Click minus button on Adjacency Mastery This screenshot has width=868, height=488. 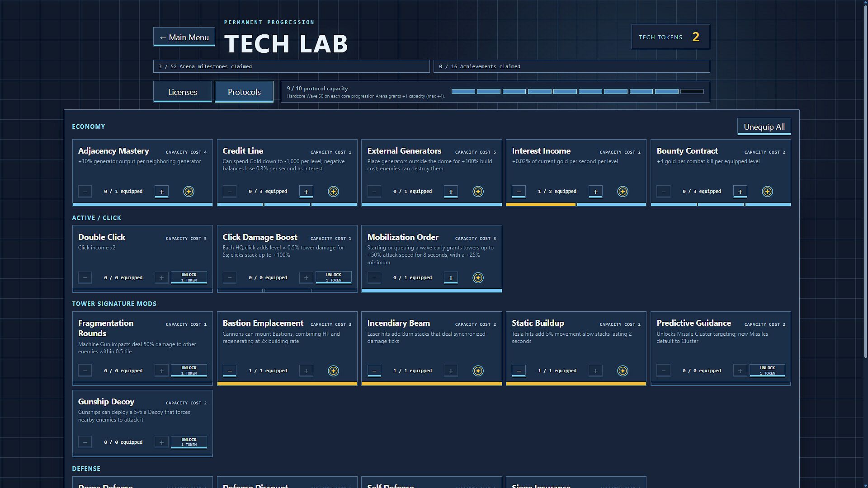[85, 192]
